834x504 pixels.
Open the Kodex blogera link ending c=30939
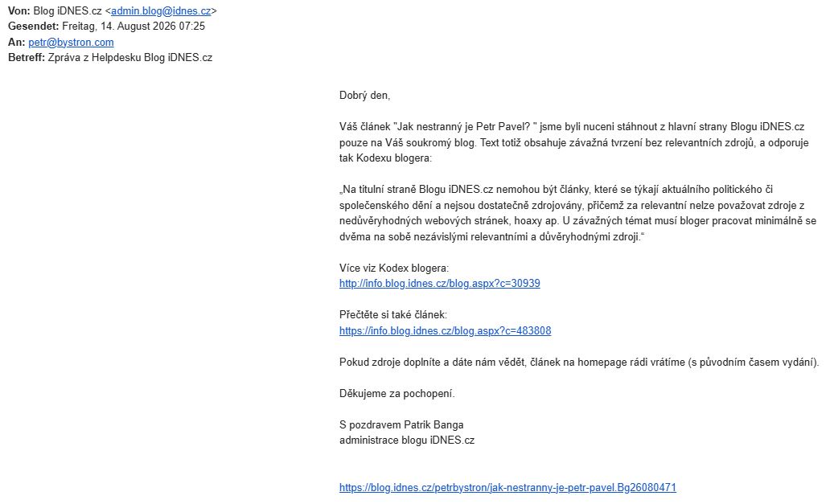(439, 284)
